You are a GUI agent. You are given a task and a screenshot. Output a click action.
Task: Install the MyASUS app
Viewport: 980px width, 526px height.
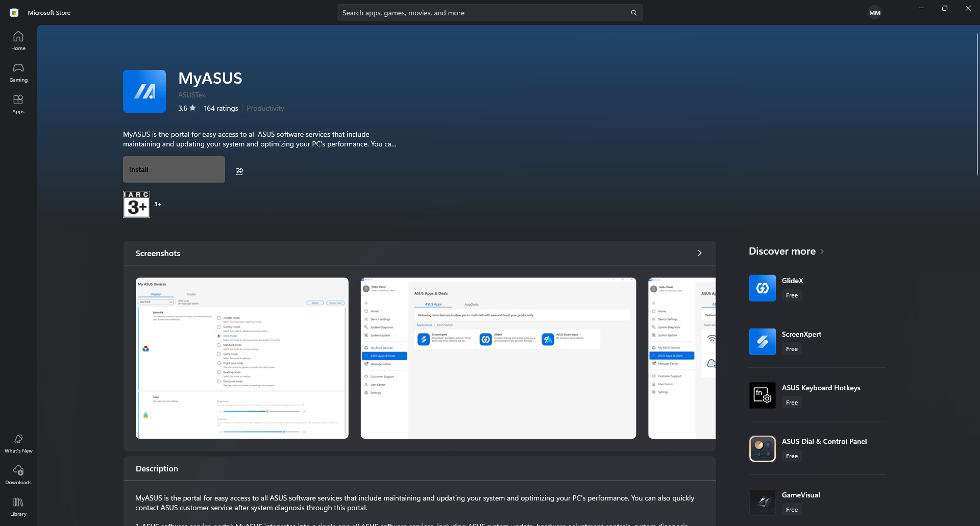pos(174,169)
